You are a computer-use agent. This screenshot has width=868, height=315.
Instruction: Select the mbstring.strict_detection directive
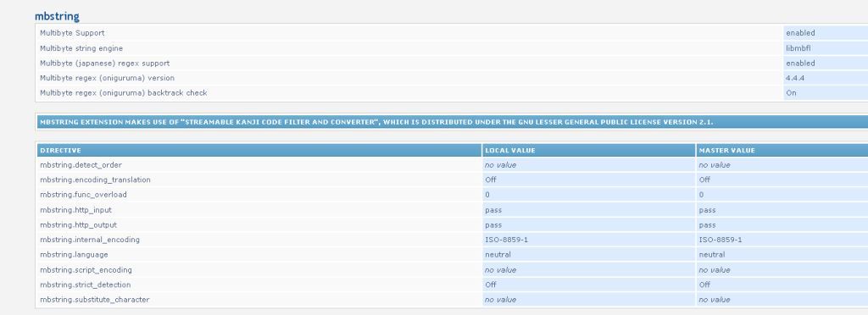[x=86, y=285]
